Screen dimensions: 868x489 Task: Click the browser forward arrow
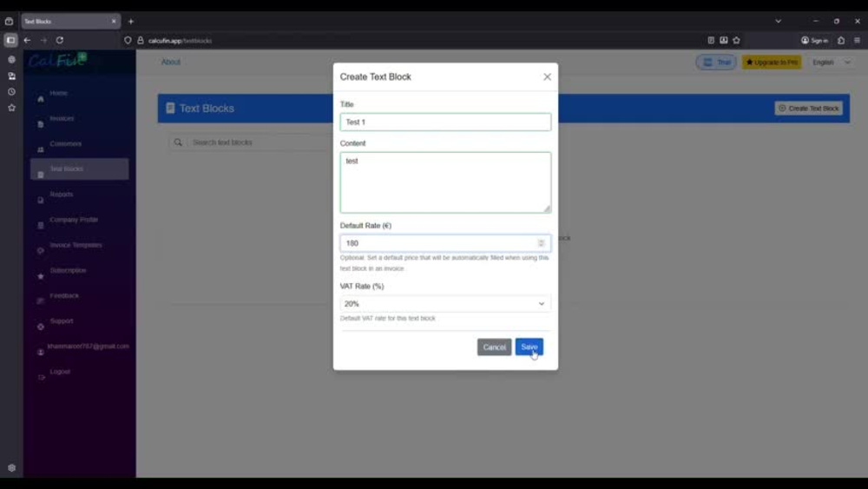tap(43, 41)
